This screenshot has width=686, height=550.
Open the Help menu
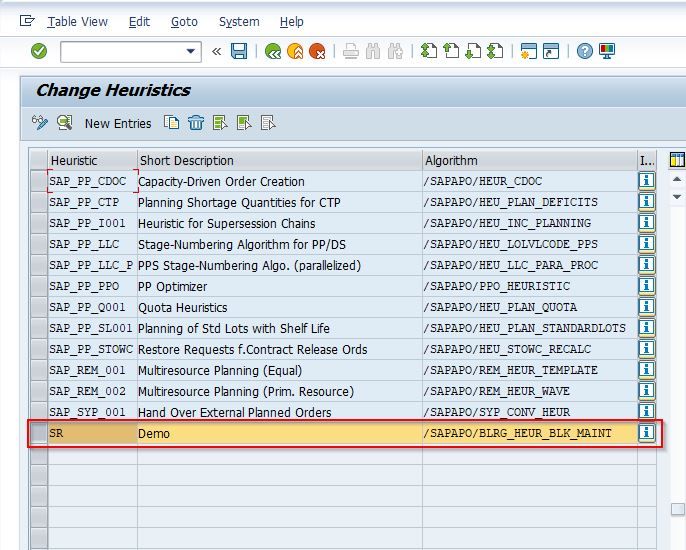tap(291, 21)
